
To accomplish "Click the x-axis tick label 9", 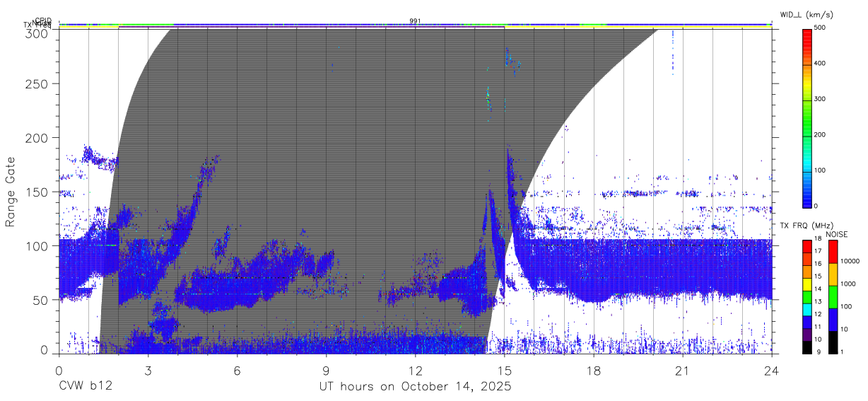I will [327, 370].
